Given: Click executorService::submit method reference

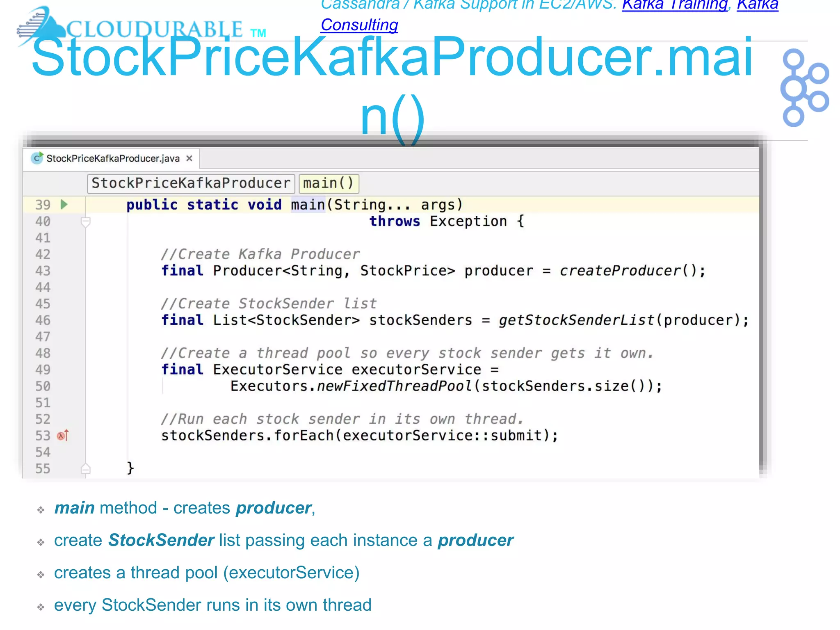Looking at the screenshot, I should coord(443,435).
